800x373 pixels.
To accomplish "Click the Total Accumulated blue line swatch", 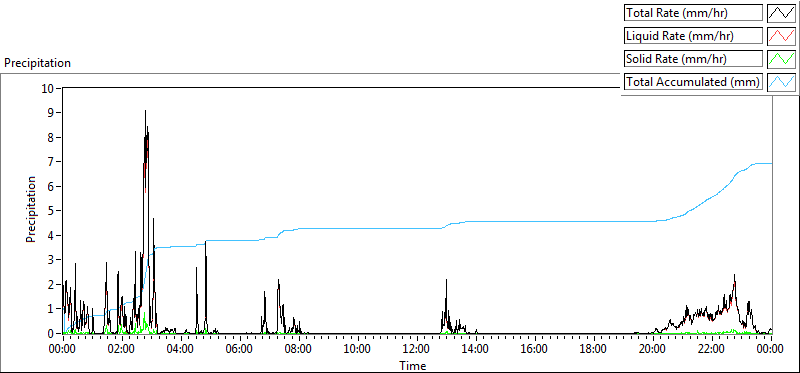I will 781,82.
